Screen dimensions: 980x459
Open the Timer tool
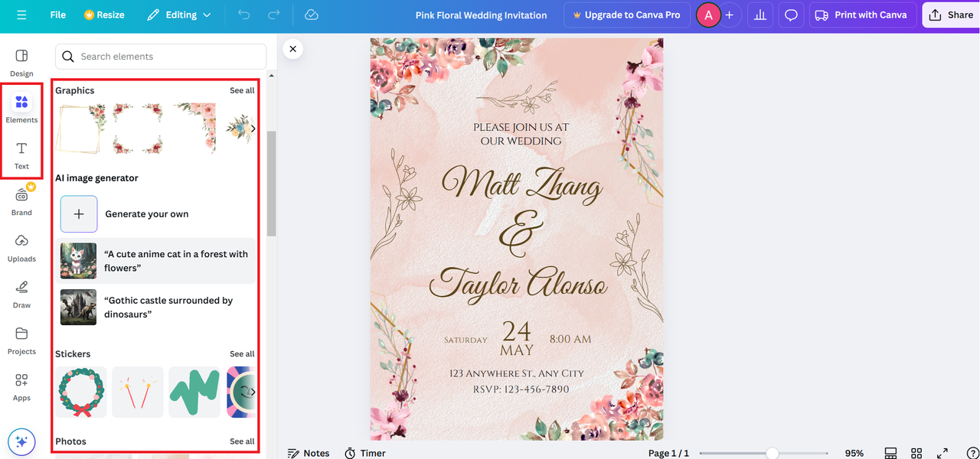click(x=365, y=453)
